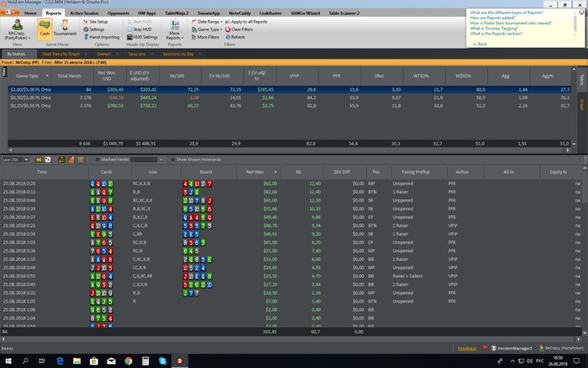Open Google Chrome from taskbar
Viewport: 588px width, 368px height.
click(129, 361)
